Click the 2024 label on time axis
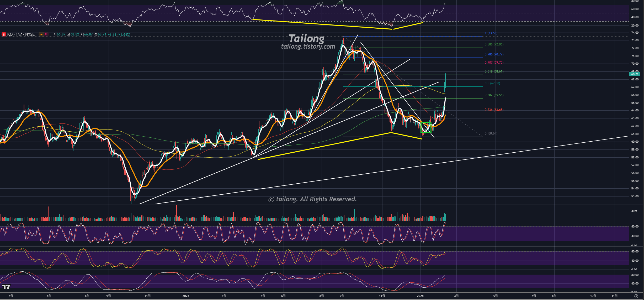644x300 pixels. click(186, 296)
